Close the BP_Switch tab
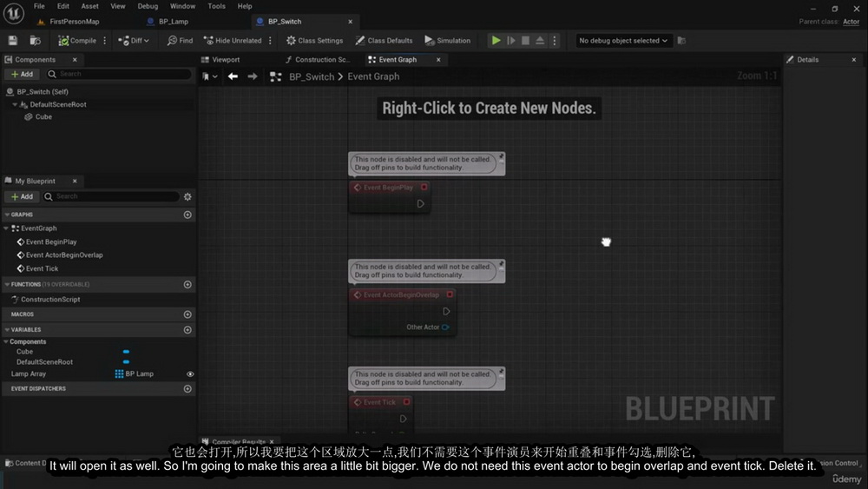 [x=350, y=22]
